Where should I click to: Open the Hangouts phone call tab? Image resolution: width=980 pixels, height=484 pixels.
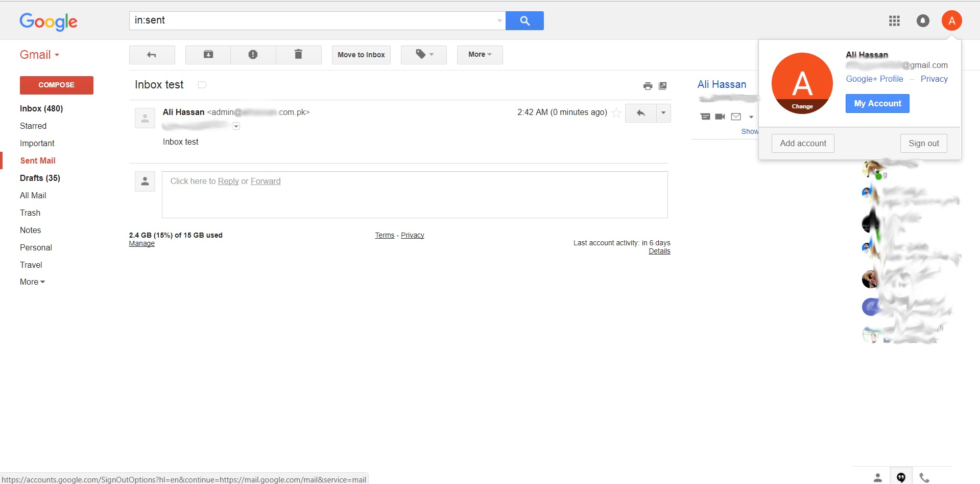tap(924, 477)
